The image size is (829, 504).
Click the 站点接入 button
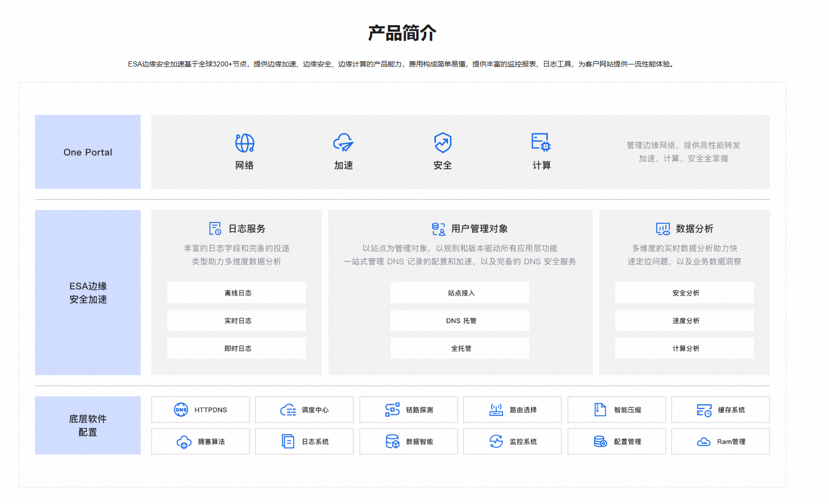click(x=460, y=293)
